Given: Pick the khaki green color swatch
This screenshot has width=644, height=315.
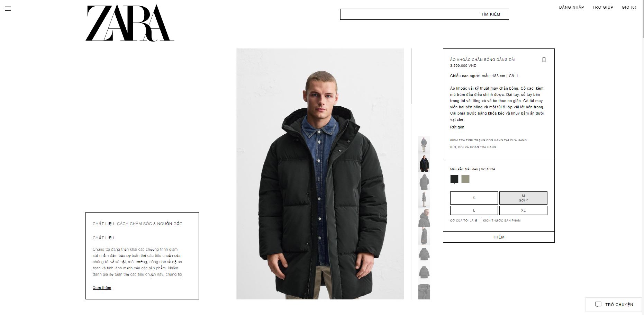Looking at the screenshot, I should click(x=465, y=179).
